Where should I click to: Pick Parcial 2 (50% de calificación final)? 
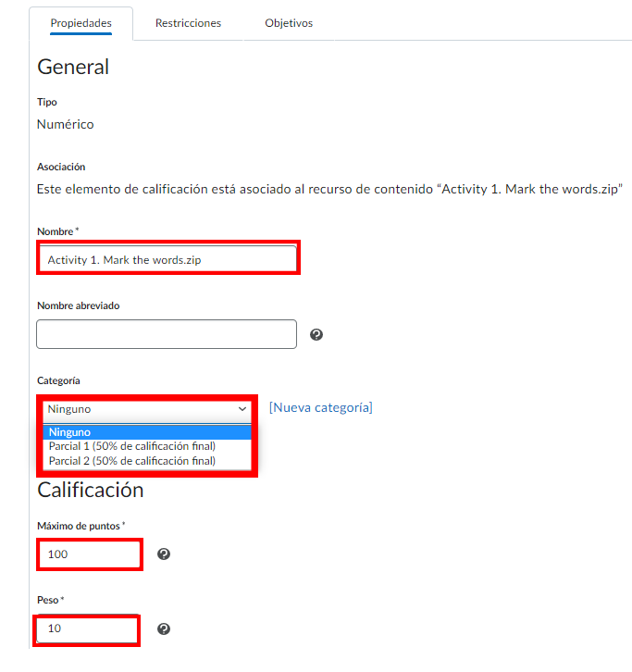132,460
